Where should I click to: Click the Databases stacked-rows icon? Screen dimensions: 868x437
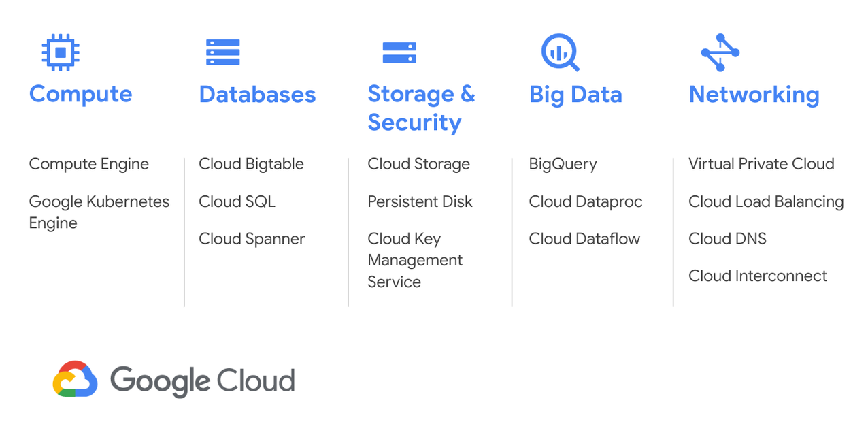(x=223, y=52)
